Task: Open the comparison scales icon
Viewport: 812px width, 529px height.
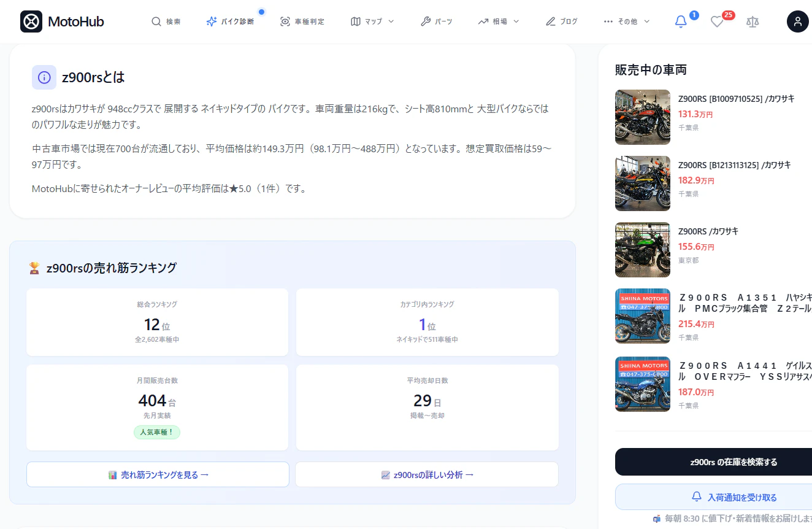Action: 753,21
